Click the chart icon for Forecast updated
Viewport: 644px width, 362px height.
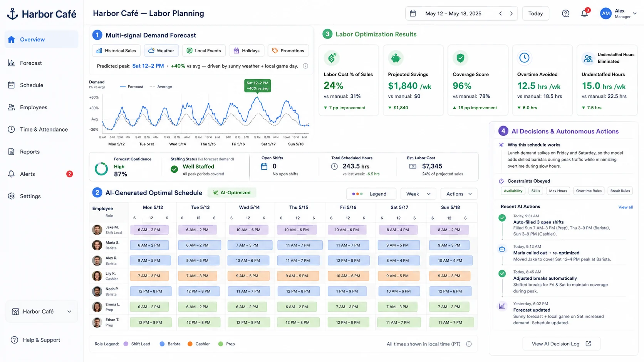click(x=502, y=306)
